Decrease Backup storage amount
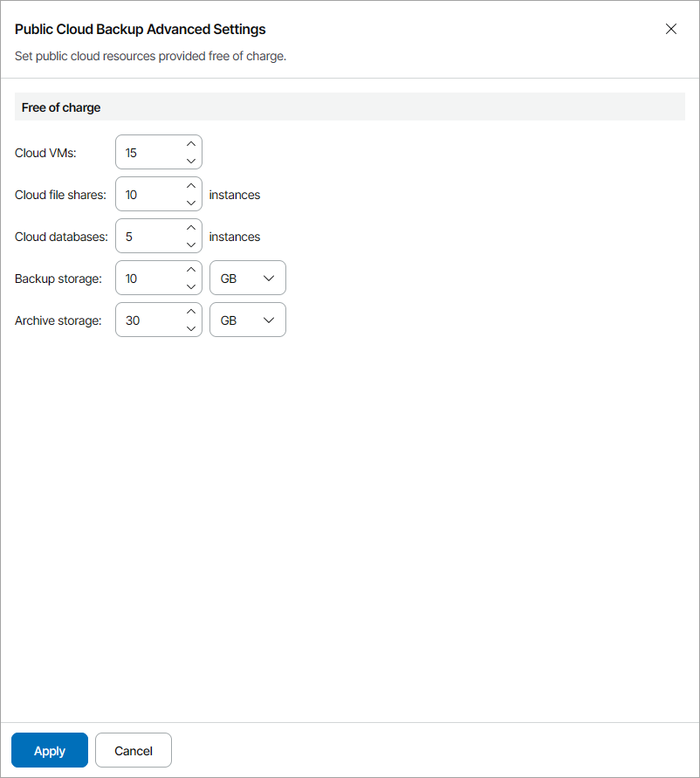 click(191, 286)
